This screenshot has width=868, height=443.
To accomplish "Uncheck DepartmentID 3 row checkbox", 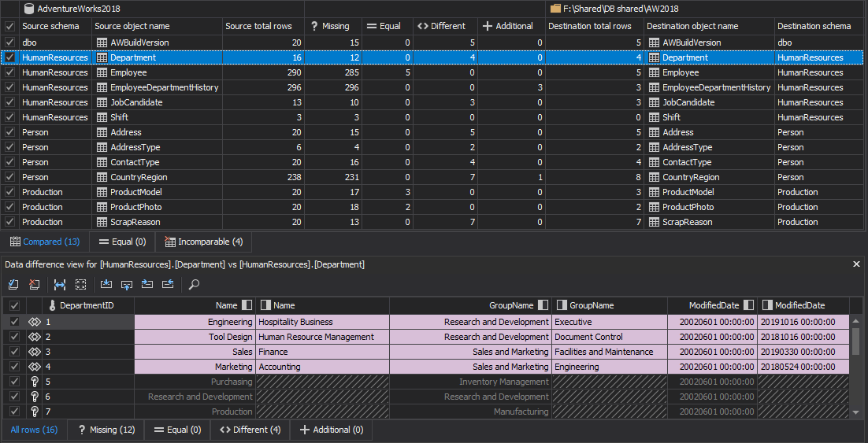I will pos(14,352).
